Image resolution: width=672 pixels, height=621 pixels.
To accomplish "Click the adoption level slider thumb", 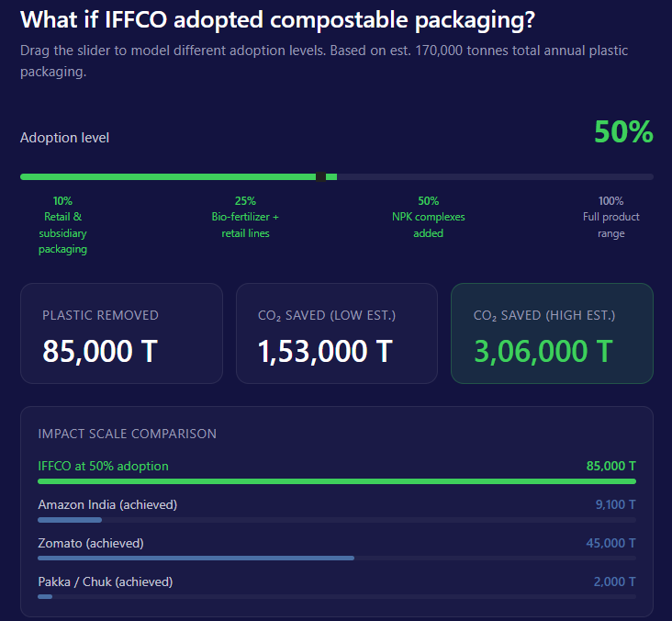I will [x=320, y=176].
